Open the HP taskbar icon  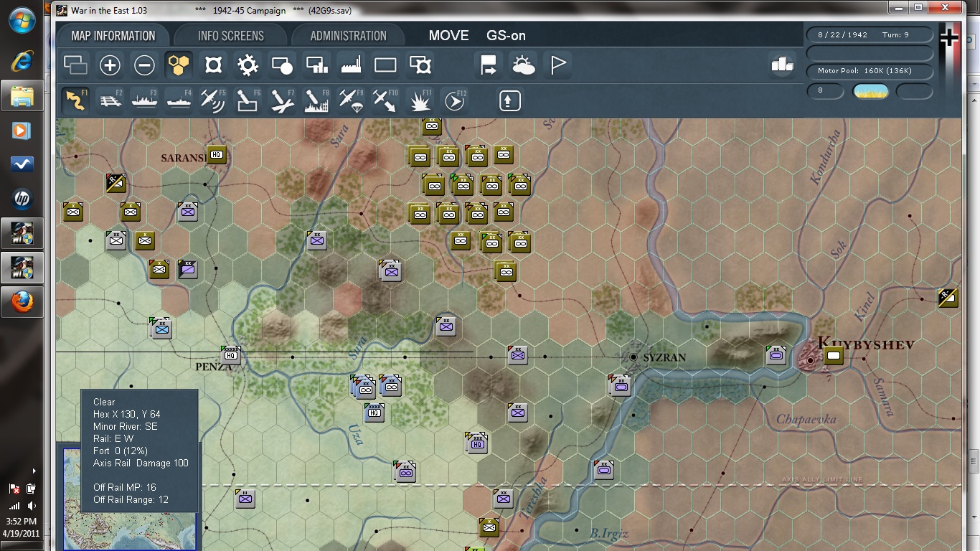(x=22, y=199)
